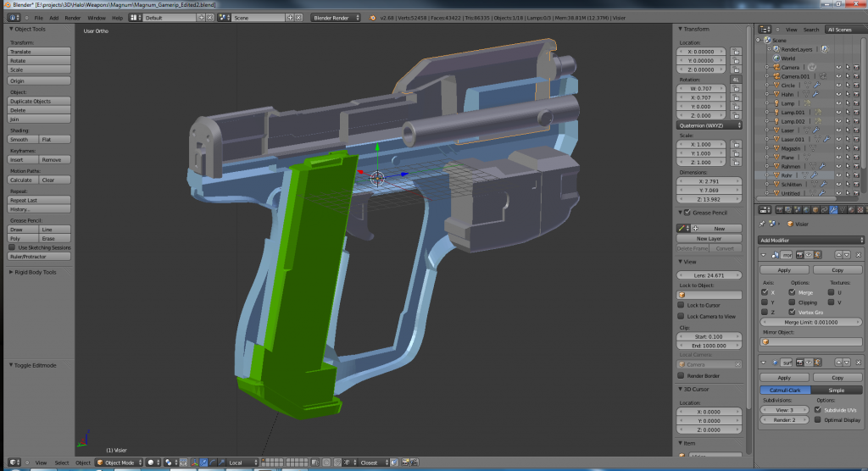Select the Translate manipulator arrow icon
Viewport: 868px width, 471px height.
coord(203,463)
